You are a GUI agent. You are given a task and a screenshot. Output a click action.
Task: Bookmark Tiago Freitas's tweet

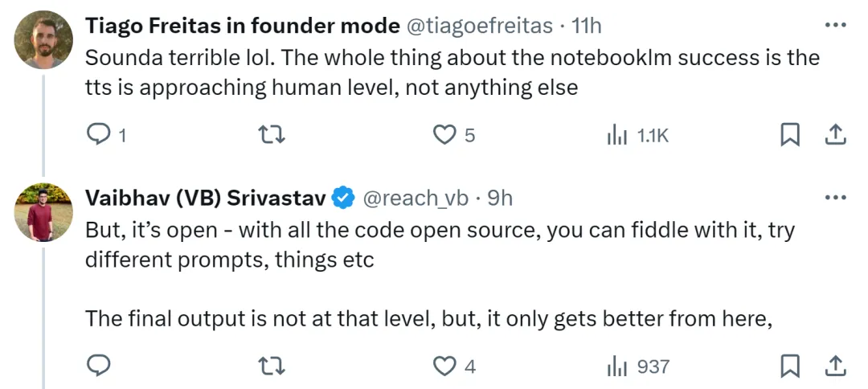[x=790, y=135]
